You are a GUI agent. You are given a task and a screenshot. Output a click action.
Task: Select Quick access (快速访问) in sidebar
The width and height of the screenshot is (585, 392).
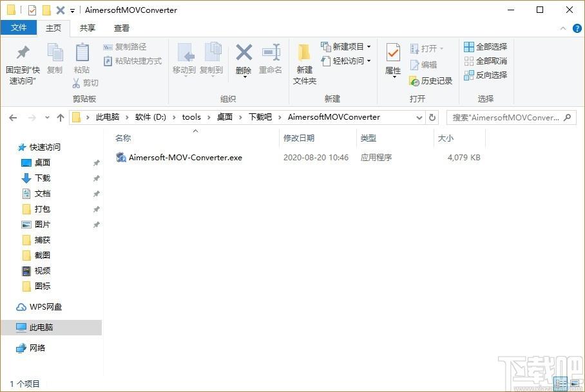pyautogui.click(x=39, y=147)
